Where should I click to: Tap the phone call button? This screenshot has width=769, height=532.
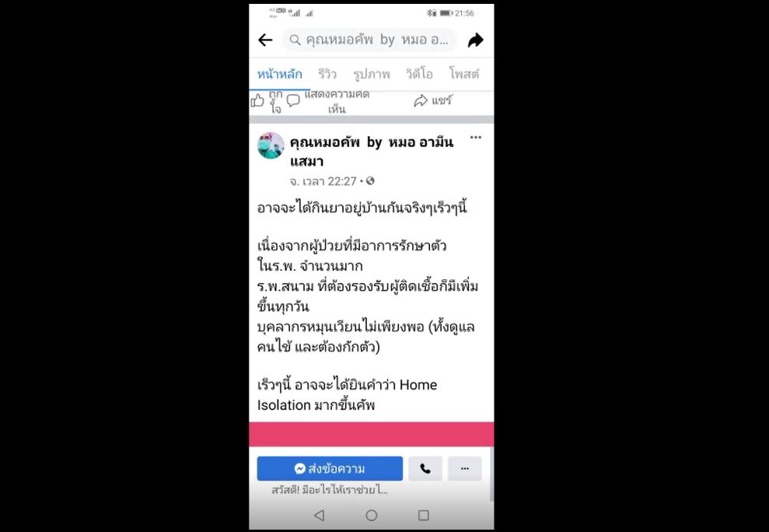click(x=425, y=469)
